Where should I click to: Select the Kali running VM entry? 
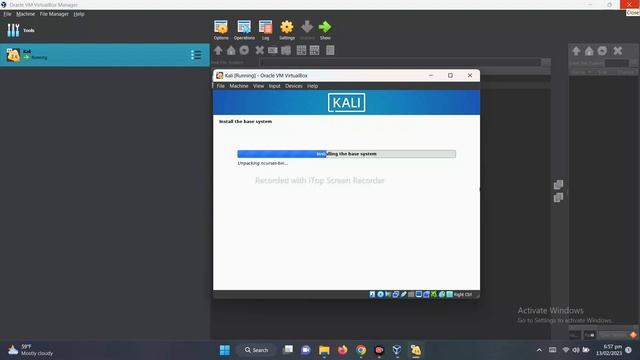(x=104, y=55)
